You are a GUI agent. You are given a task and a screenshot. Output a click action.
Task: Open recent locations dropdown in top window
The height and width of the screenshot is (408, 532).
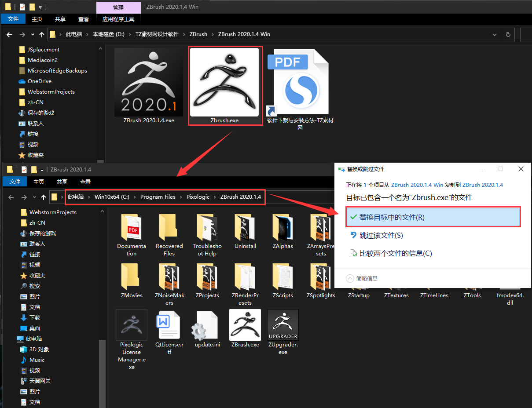click(33, 34)
